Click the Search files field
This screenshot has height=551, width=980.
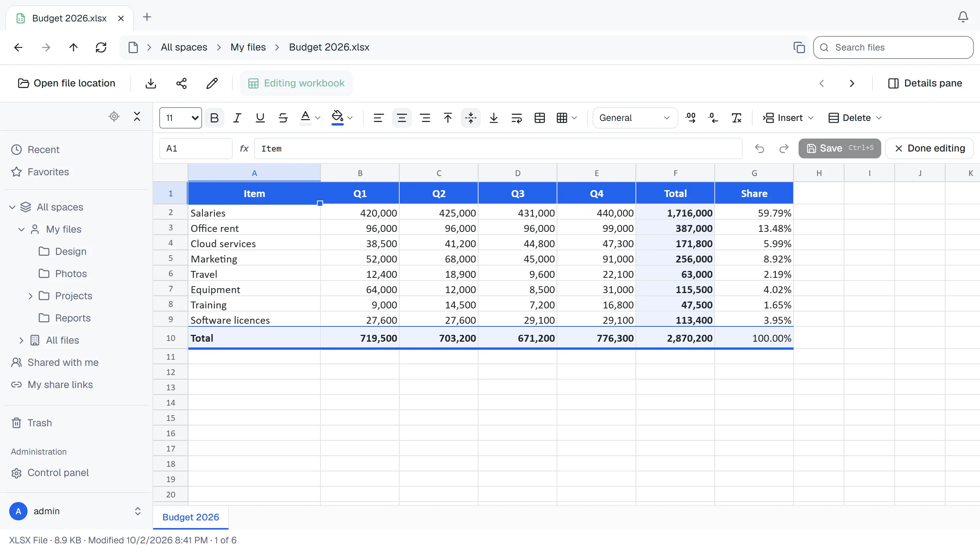(x=893, y=47)
